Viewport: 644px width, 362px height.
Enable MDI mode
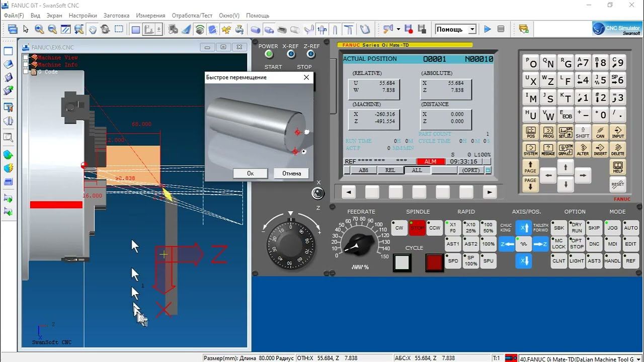(612, 244)
